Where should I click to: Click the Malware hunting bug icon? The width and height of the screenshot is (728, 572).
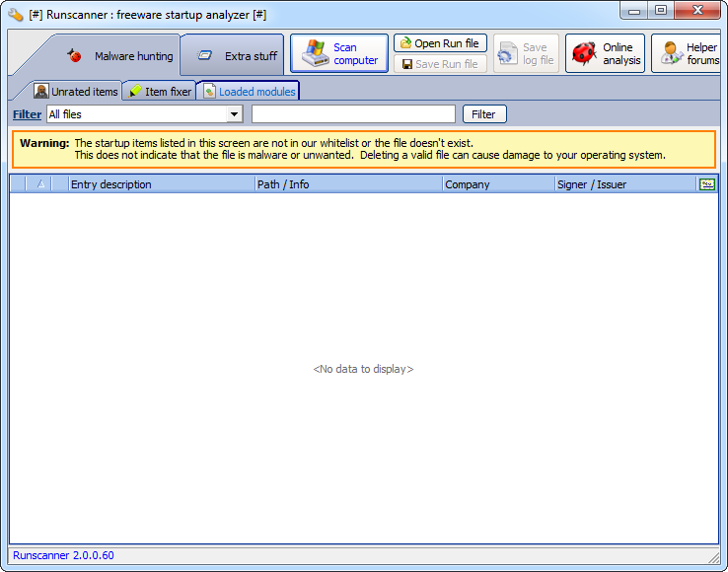(74, 55)
